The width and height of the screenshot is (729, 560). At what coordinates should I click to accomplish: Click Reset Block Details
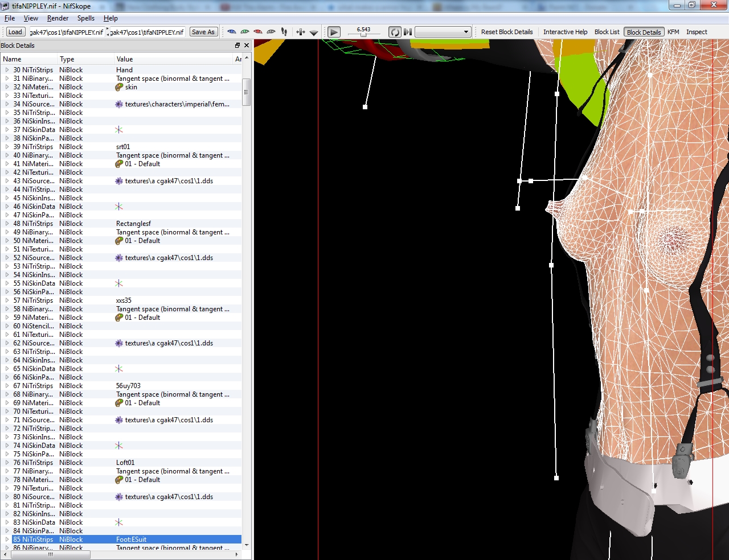click(507, 32)
